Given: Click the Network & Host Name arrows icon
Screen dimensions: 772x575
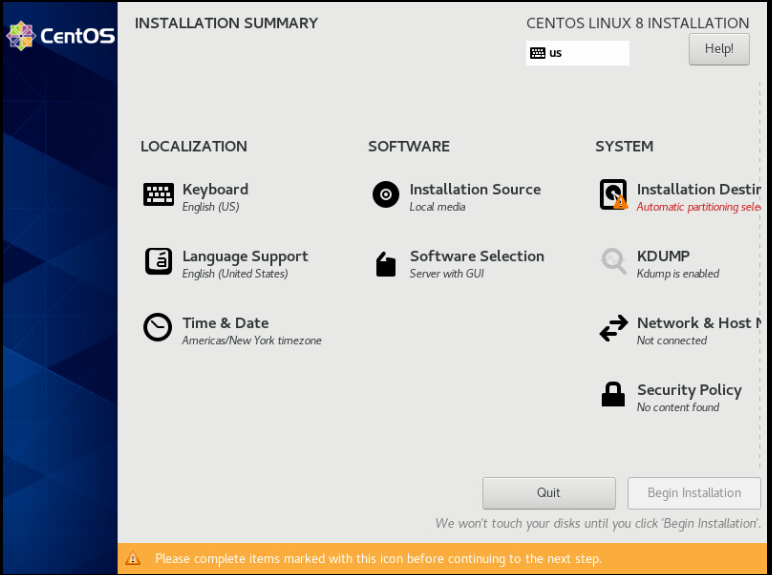Looking at the screenshot, I should (x=613, y=328).
